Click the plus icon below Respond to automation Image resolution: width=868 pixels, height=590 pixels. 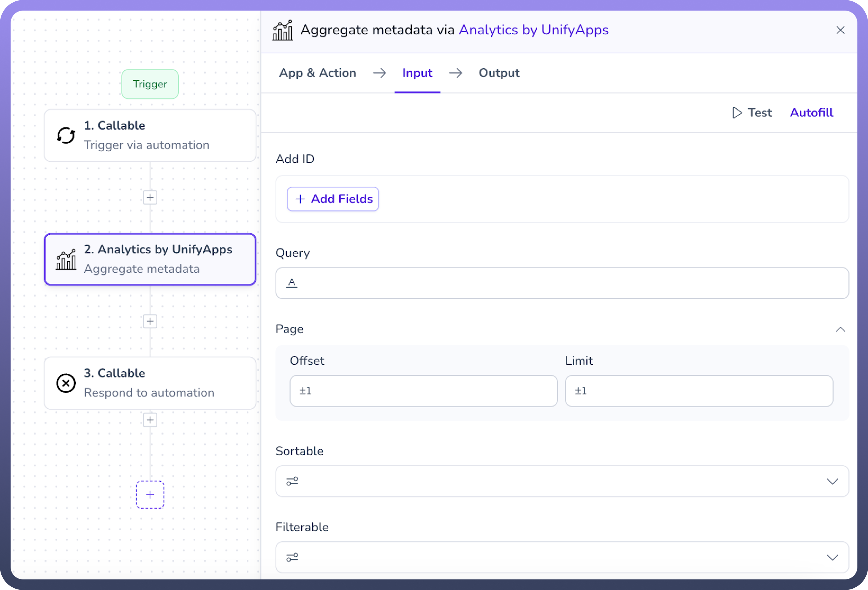coord(150,420)
